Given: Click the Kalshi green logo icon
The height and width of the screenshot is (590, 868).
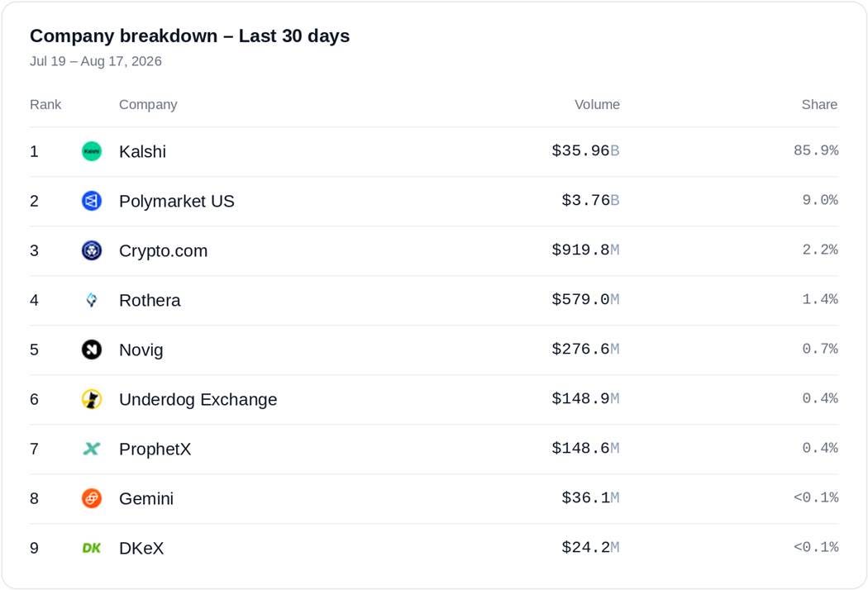Looking at the screenshot, I should (x=91, y=151).
